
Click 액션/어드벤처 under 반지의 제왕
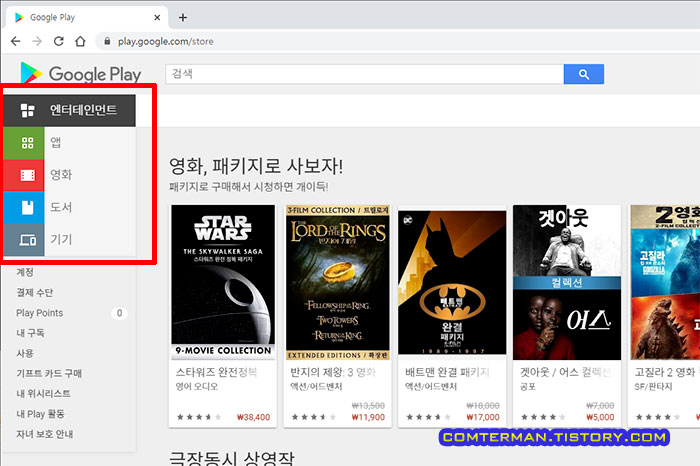click(x=316, y=387)
